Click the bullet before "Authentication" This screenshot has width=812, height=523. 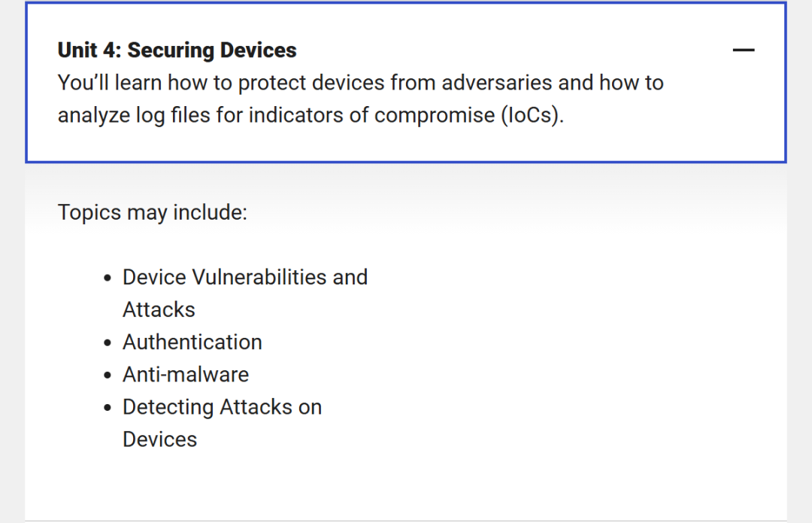click(x=108, y=342)
